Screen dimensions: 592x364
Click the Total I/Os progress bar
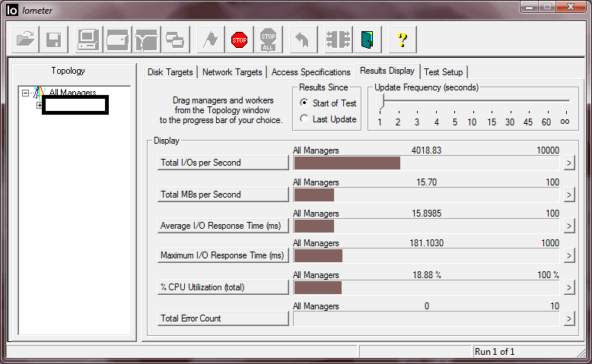coord(426,163)
